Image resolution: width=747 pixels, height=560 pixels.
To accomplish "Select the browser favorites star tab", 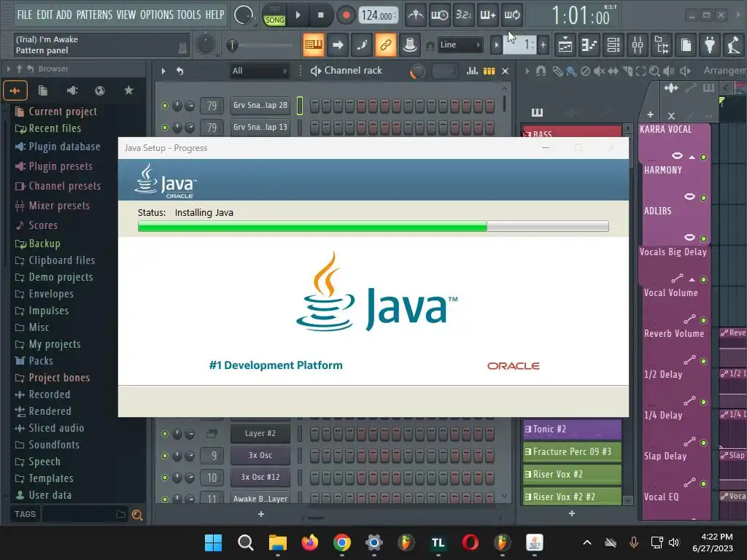I will tap(128, 90).
